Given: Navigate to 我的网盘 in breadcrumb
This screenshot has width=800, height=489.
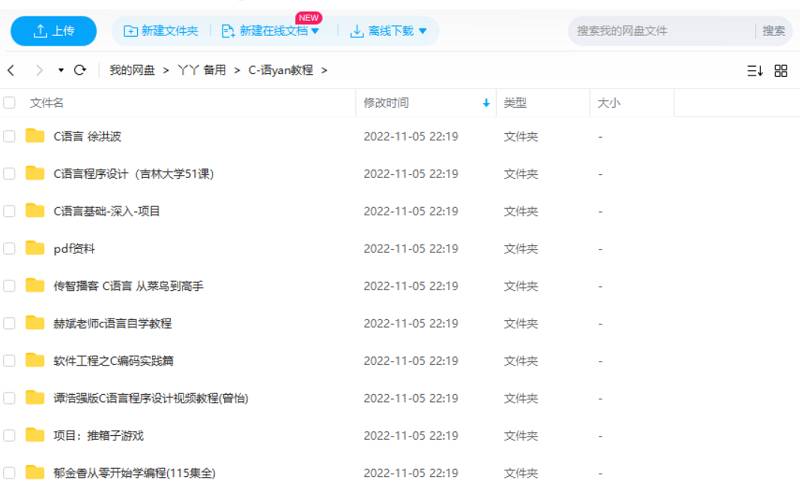Looking at the screenshot, I should (132, 70).
